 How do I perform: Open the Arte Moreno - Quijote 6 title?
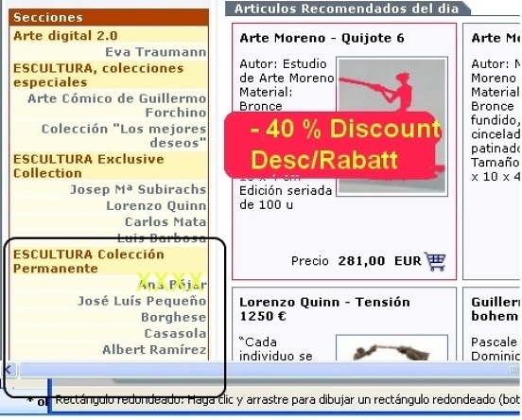pyautogui.click(x=322, y=38)
